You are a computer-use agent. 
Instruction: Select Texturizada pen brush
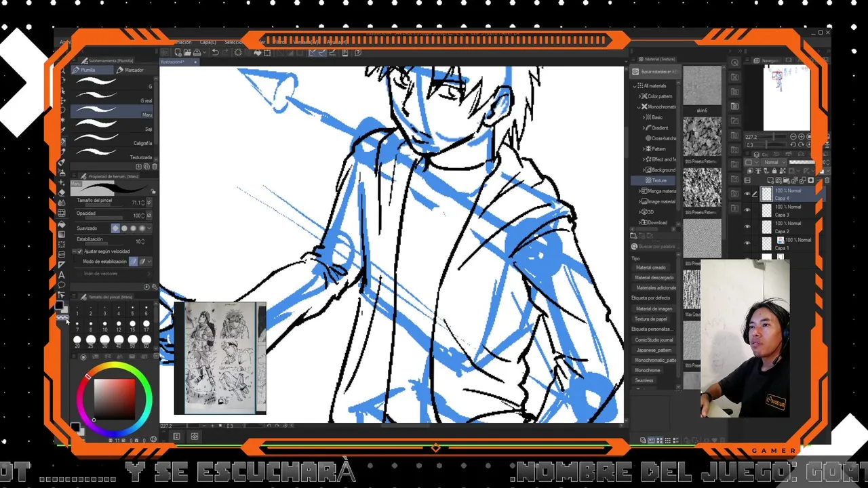click(112, 155)
